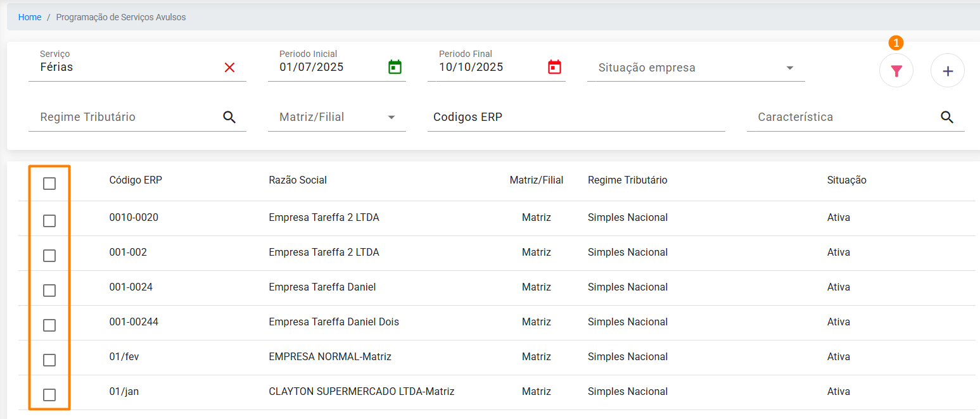
Task: Check the row for code 0010-0020
Action: click(x=49, y=221)
